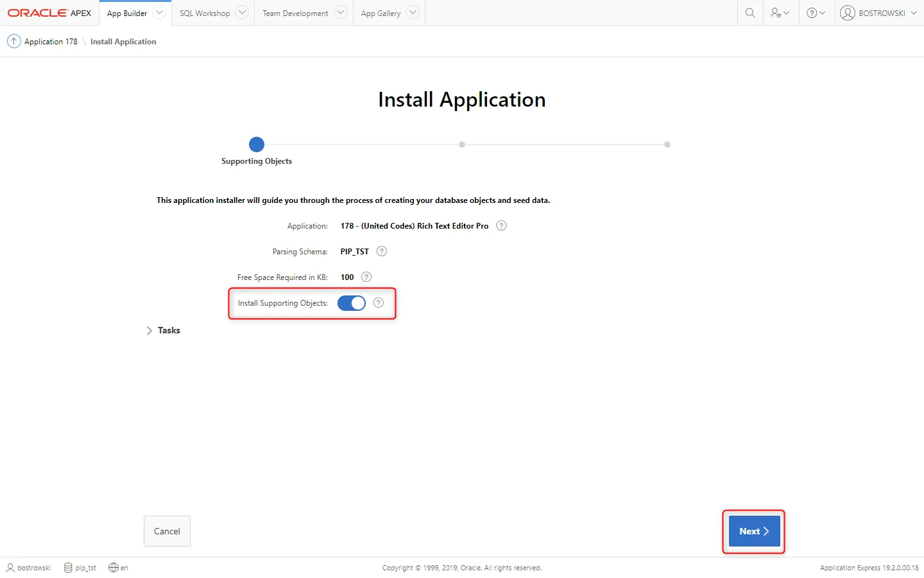Open the App Builder dropdown arrow
This screenshot has width=924, height=578.
(x=159, y=13)
